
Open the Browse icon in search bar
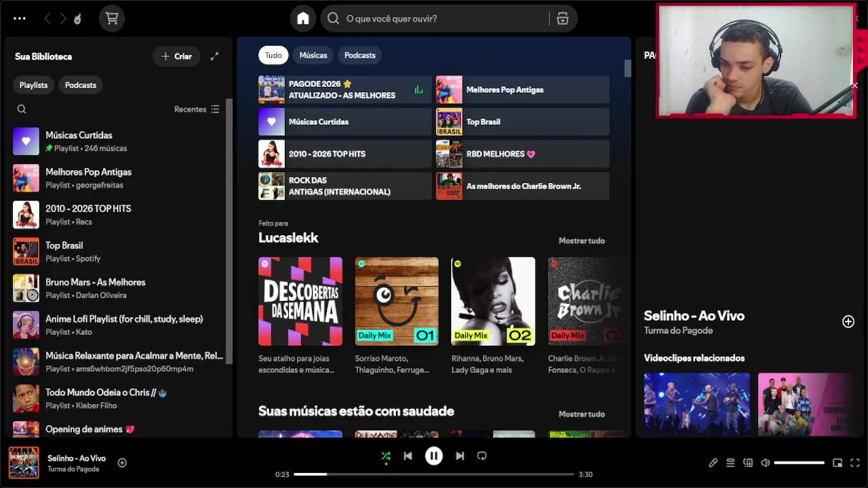(x=563, y=18)
